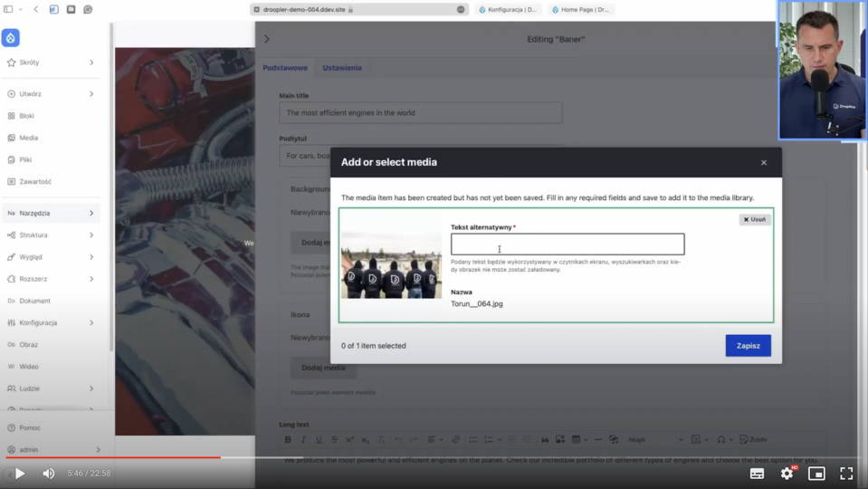Insert a bulleted list in editor

(x=472, y=440)
